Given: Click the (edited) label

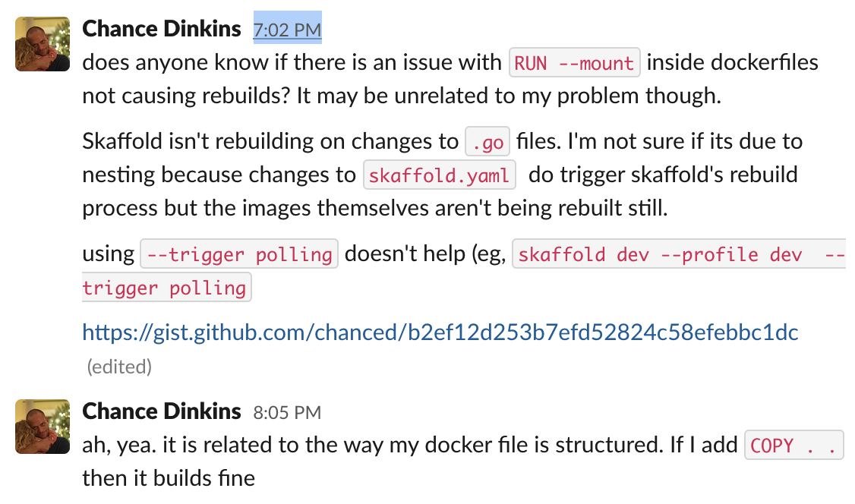Looking at the screenshot, I should pos(118,367).
